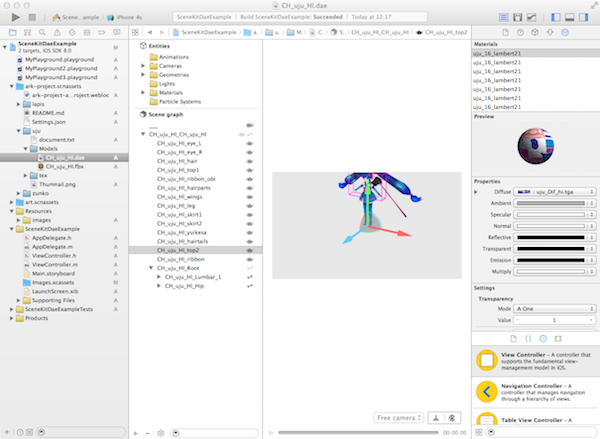Image resolution: width=600 pixels, height=439 pixels.
Task: Select View Controller in object library
Action: point(536,361)
